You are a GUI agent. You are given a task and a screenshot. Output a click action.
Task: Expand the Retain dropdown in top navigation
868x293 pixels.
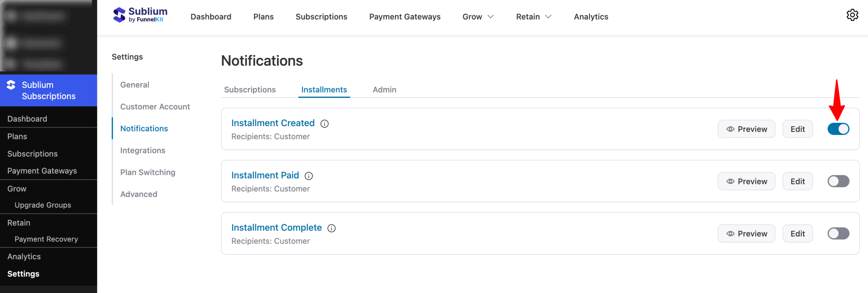click(x=533, y=16)
